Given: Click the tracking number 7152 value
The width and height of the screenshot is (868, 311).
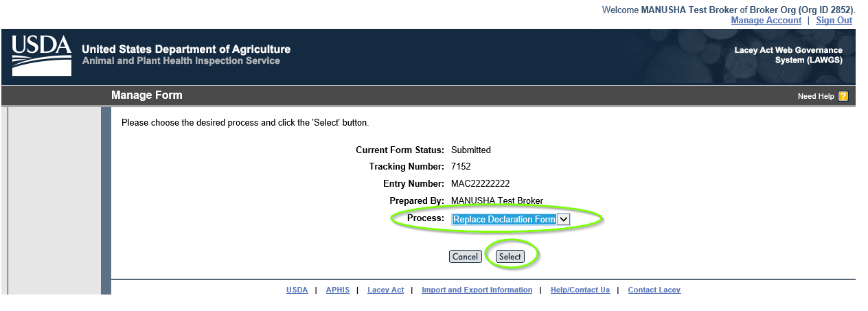Looking at the screenshot, I should (x=461, y=166).
